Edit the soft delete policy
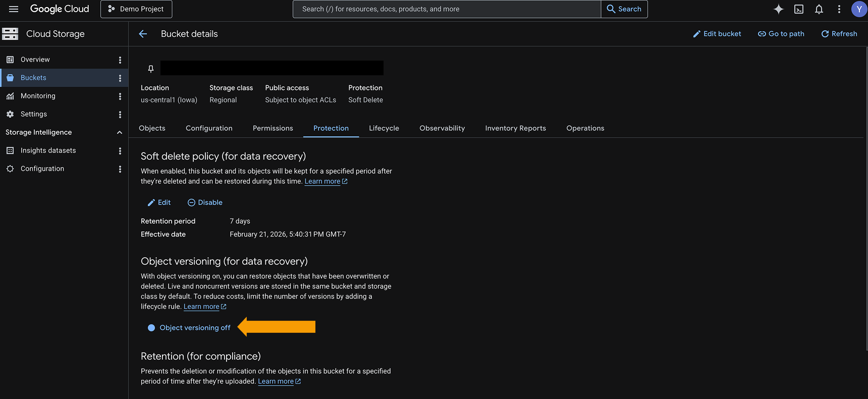868x399 pixels. tap(159, 203)
